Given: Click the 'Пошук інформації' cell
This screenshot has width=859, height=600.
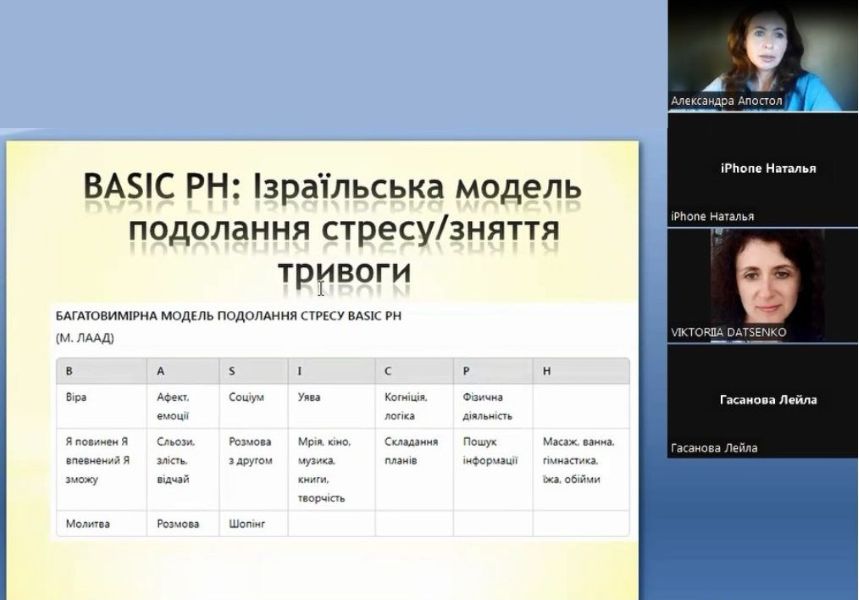Looking at the screenshot, I should pyautogui.click(x=493, y=470).
